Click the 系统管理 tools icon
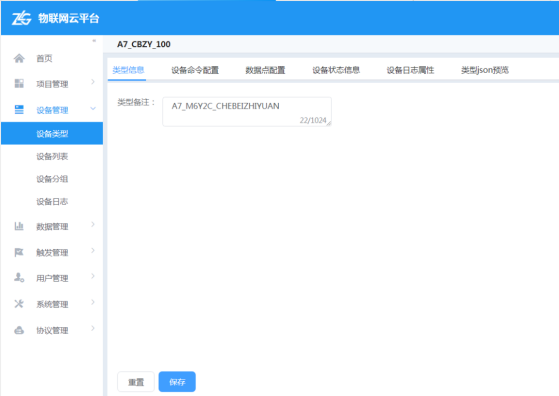559x396 pixels. point(19,304)
